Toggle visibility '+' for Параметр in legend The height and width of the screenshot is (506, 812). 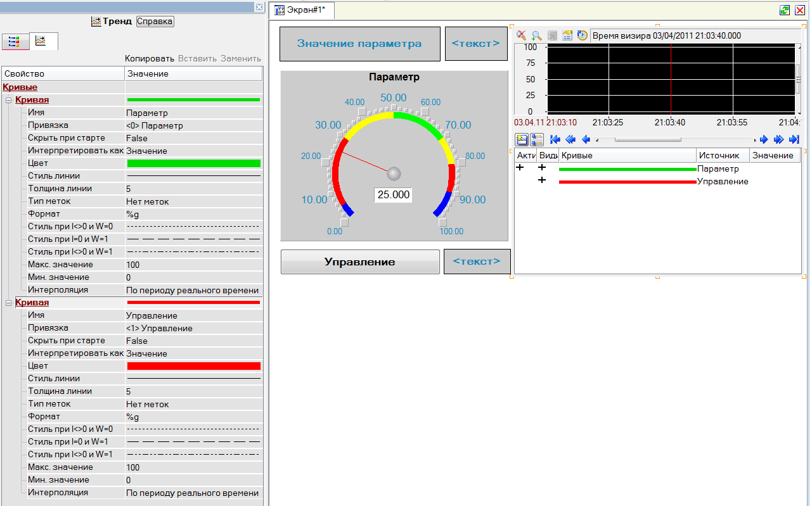542,167
